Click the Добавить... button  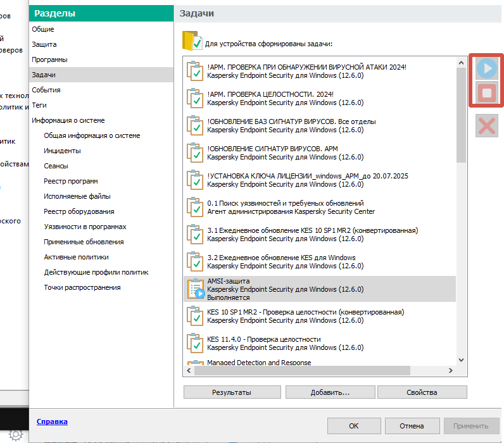pos(330,392)
